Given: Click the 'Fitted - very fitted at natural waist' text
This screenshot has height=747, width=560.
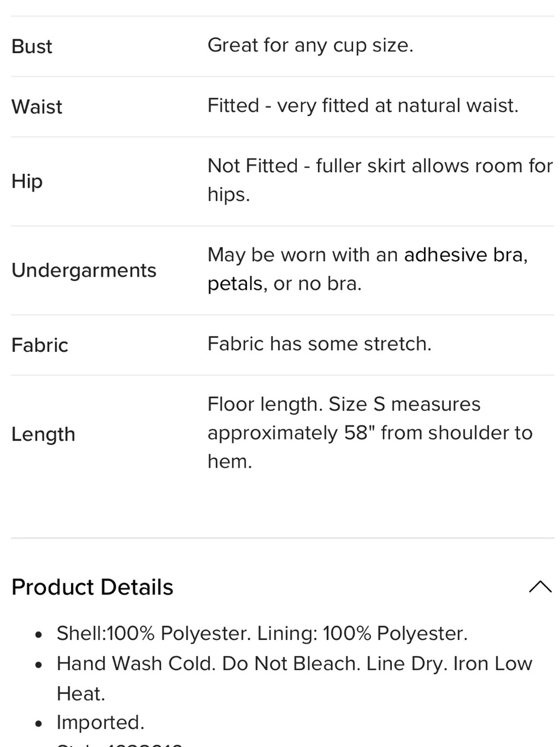Looking at the screenshot, I should click(363, 105).
